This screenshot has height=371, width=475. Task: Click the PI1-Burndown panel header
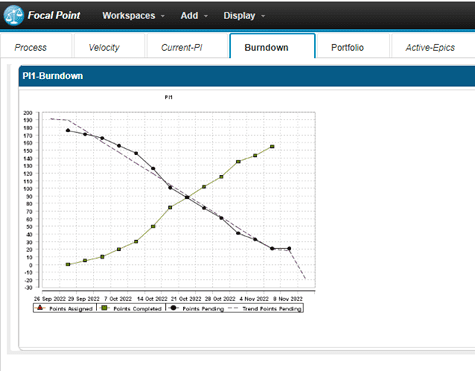click(247, 76)
